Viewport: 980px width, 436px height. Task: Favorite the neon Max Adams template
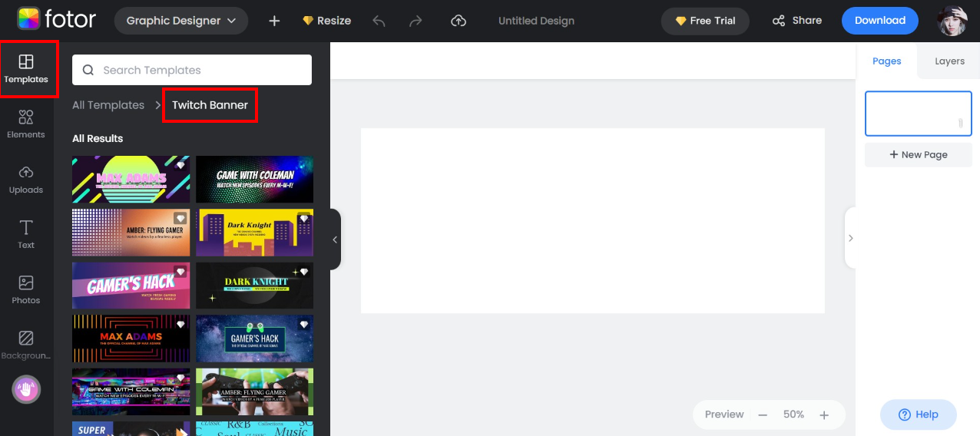click(180, 165)
